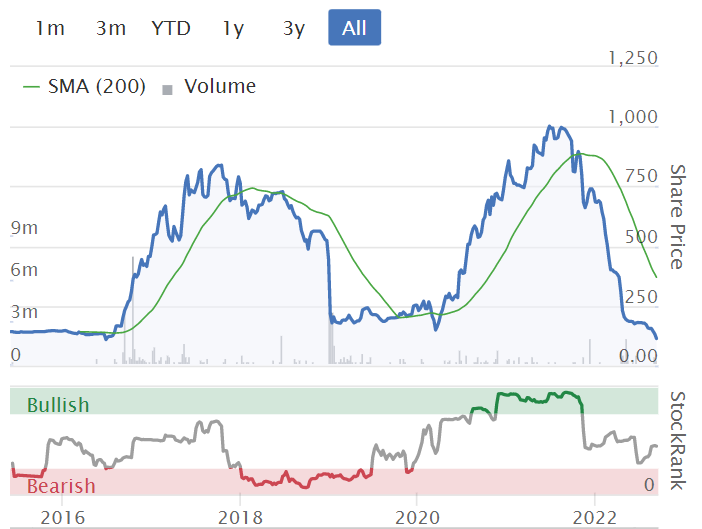Click the 6m volume axis label
This screenshot has height=529, width=702.
[25, 270]
